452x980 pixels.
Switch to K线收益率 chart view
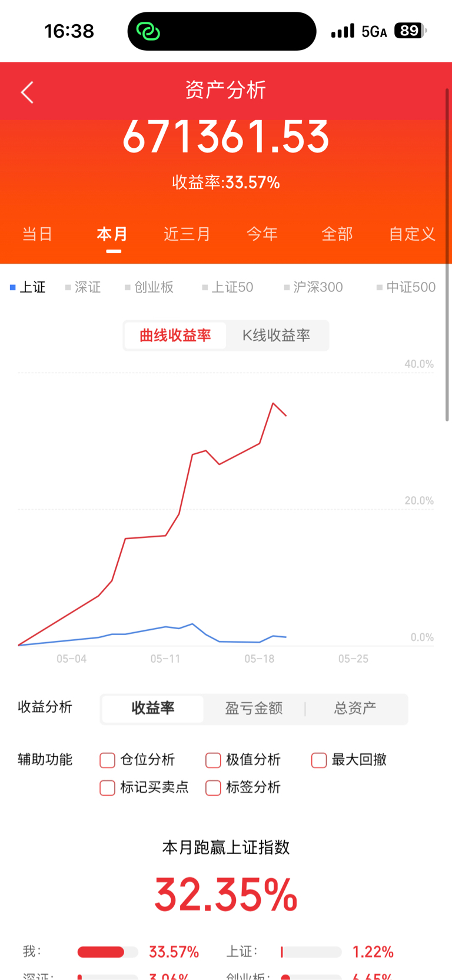[x=276, y=335]
